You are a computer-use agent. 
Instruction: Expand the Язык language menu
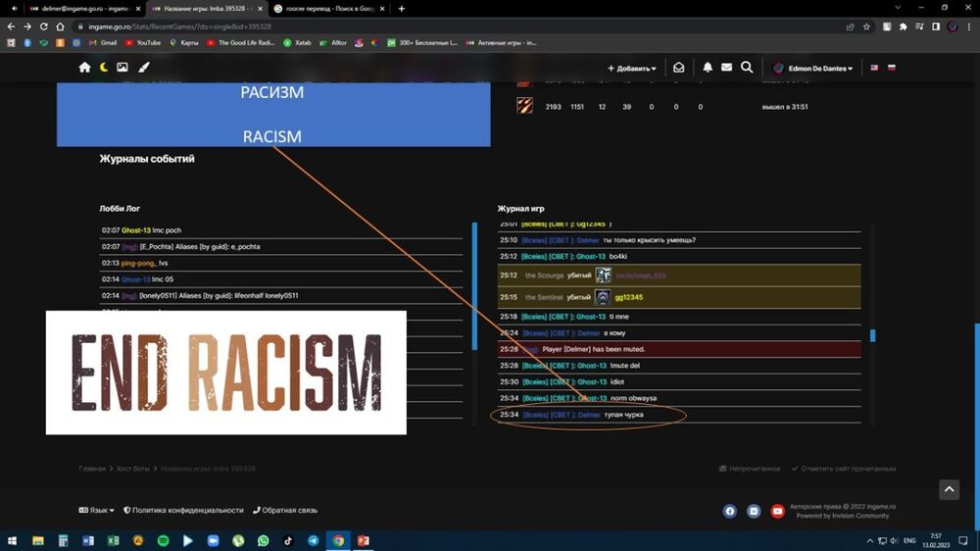pyautogui.click(x=96, y=510)
